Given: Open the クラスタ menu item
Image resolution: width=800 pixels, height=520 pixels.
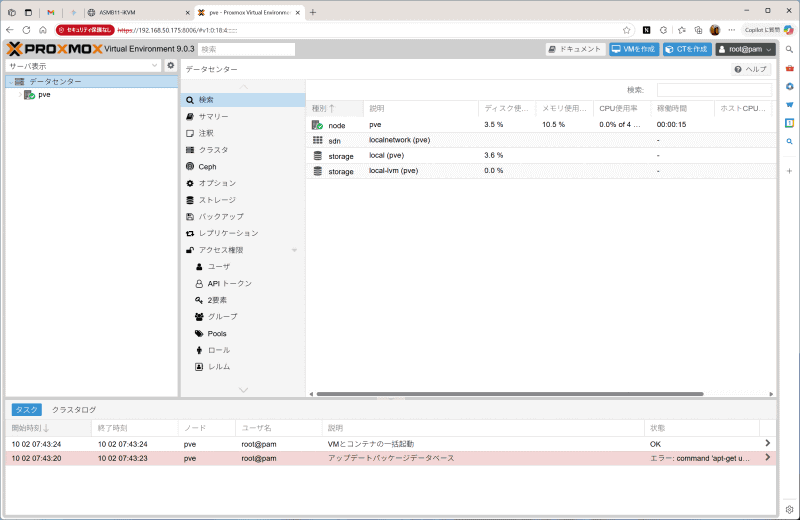Looking at the screenshot, I should pos(243,150).
